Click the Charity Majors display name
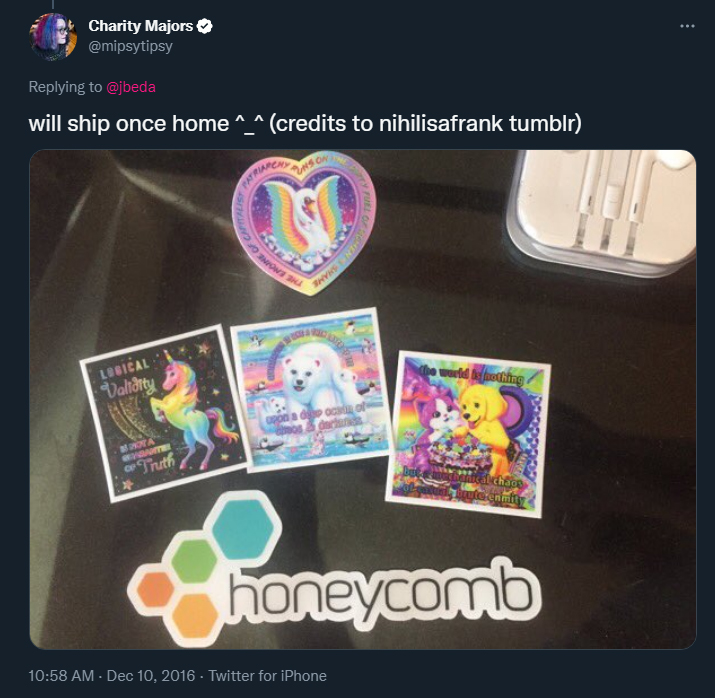 (140, 26)
